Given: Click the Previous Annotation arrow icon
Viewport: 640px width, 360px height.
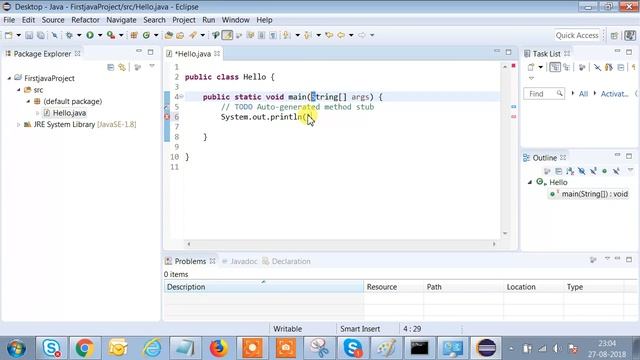Looking at the screenshot, I should (308, 36).
